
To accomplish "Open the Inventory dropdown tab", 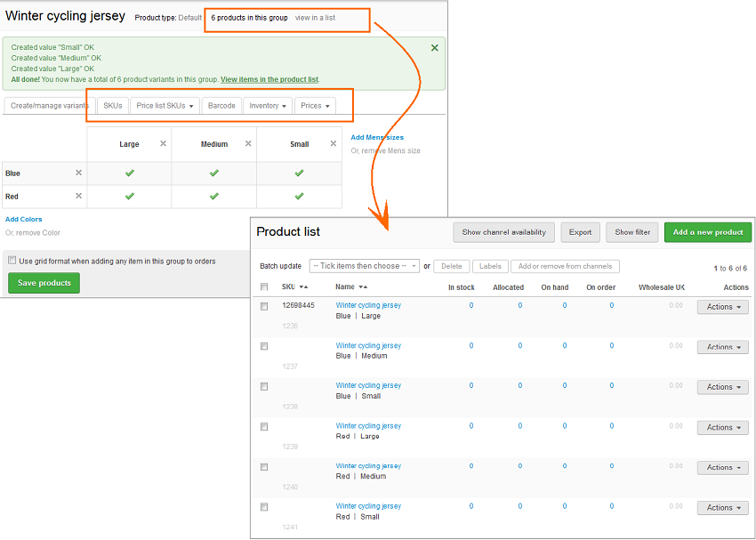I will pos(268,106).
